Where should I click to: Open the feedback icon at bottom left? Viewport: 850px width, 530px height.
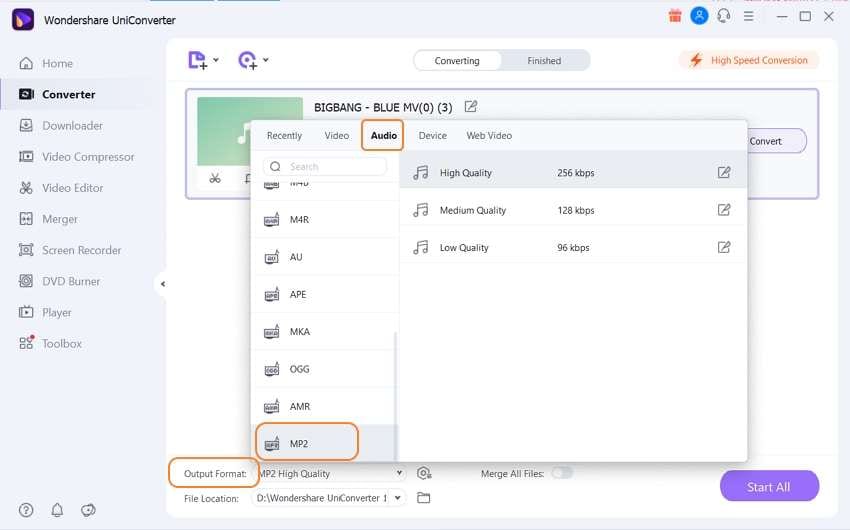coord(88,510)
